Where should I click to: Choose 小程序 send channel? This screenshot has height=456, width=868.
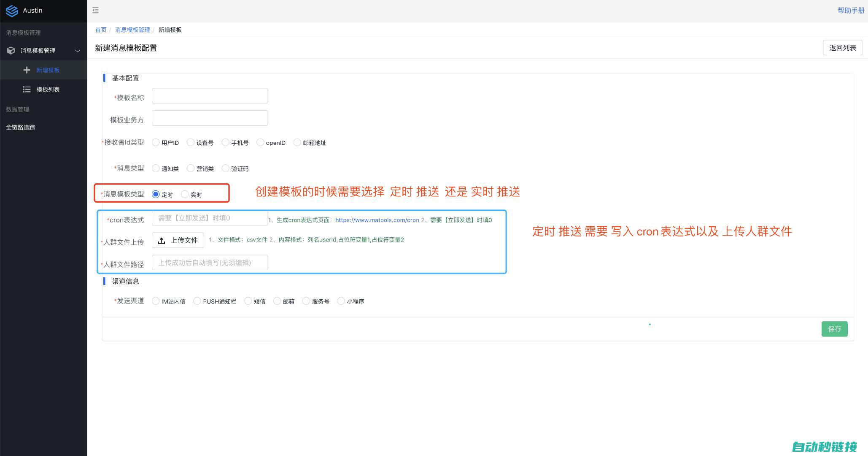click(341, 301)
